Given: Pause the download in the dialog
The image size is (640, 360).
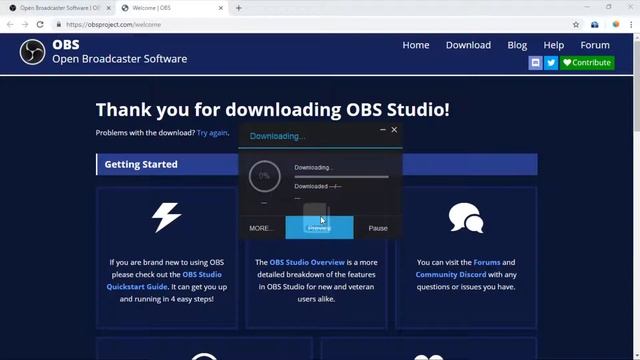Looking at the screenshot, I should (x=378, y=228).
